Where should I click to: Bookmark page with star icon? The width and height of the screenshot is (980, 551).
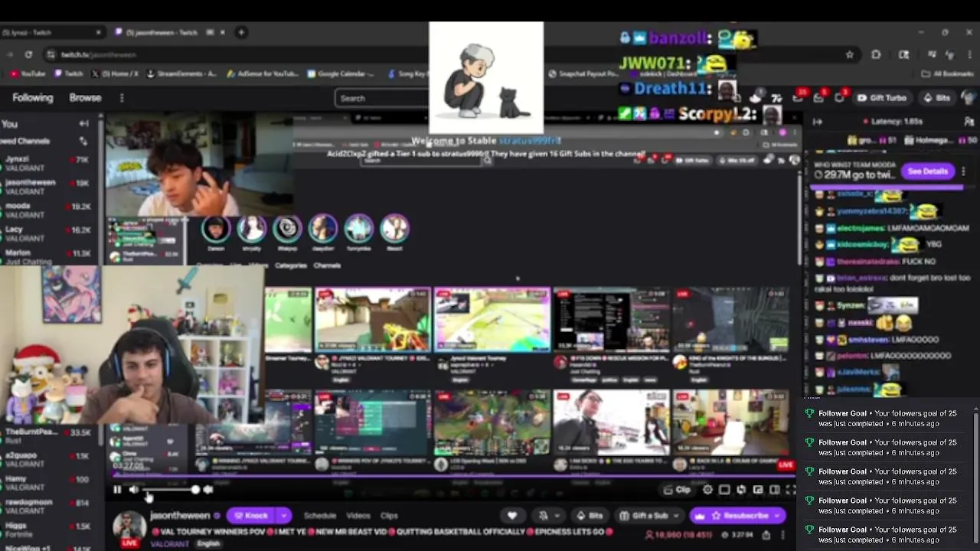pyautogui.click(x=849, y=54)
